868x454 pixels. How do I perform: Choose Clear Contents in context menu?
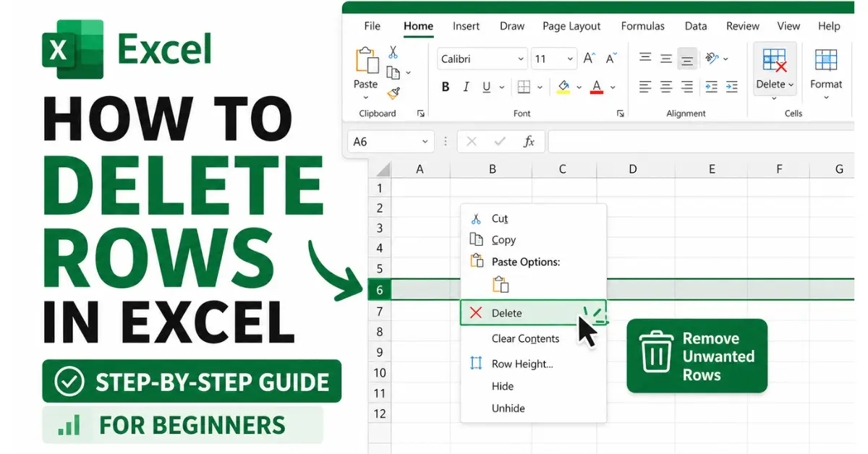pyautogui.click(x=533, y=338)
